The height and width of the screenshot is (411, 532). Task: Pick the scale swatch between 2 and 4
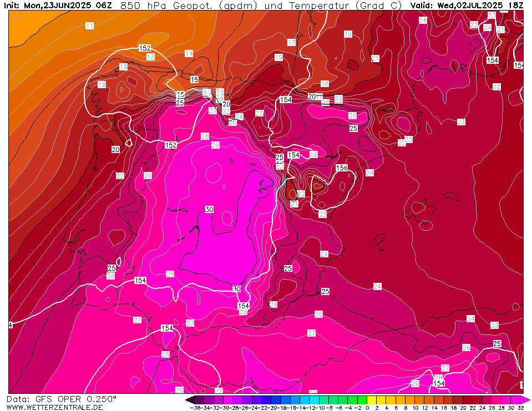tap(381, 400)
